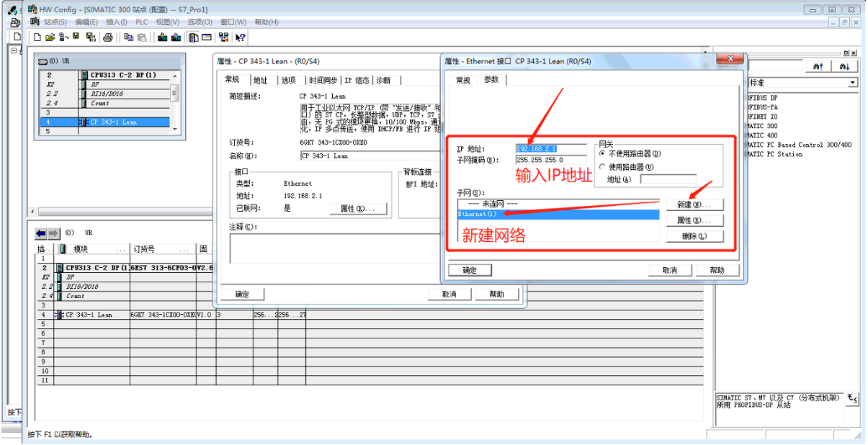
Task: Select the 使用路由器 radio button
Action: [x=603, y=167]
